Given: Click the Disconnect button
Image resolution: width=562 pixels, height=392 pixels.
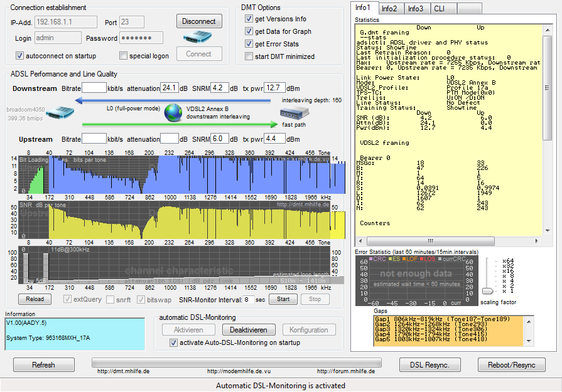Looking at the screenshot, I should click(x=199, y=21).
